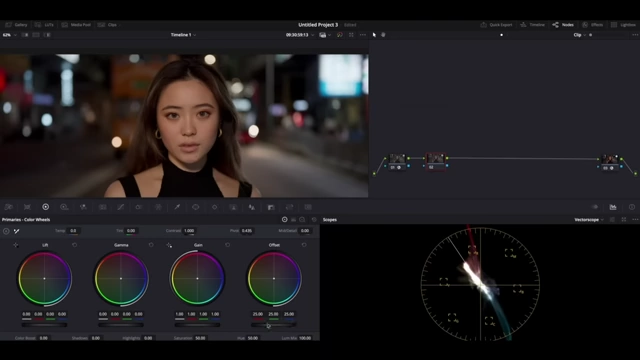The image size is (640, 360).
Task: Click the Saturation value field
Action: (x=200, y=338)
